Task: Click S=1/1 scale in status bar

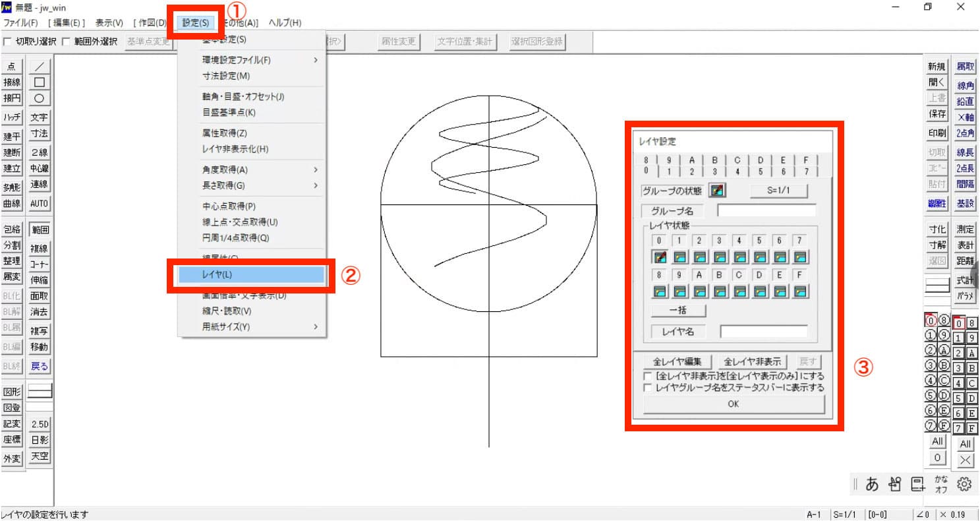Action: click(x=846, y=514)
